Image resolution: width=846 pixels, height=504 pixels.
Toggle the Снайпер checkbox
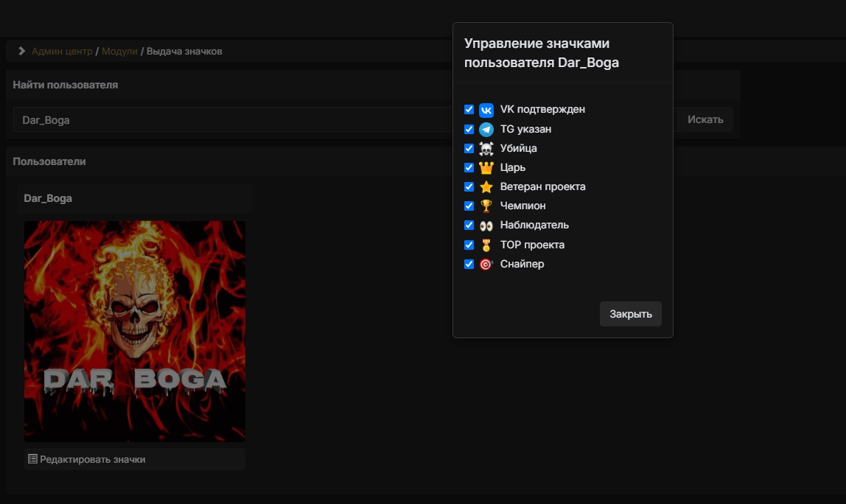469,264
